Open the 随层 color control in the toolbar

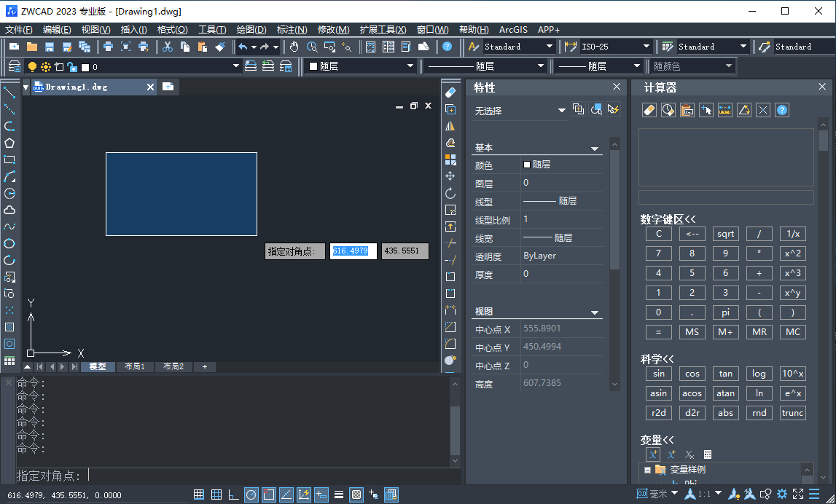[360, 66]
